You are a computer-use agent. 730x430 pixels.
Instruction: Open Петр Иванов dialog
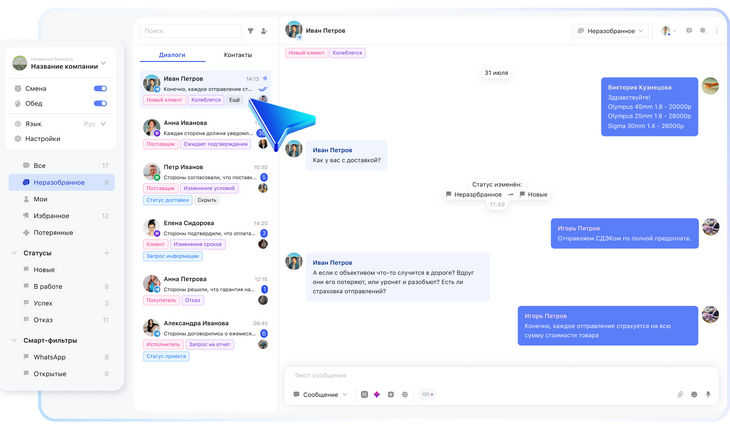(205, 184)
